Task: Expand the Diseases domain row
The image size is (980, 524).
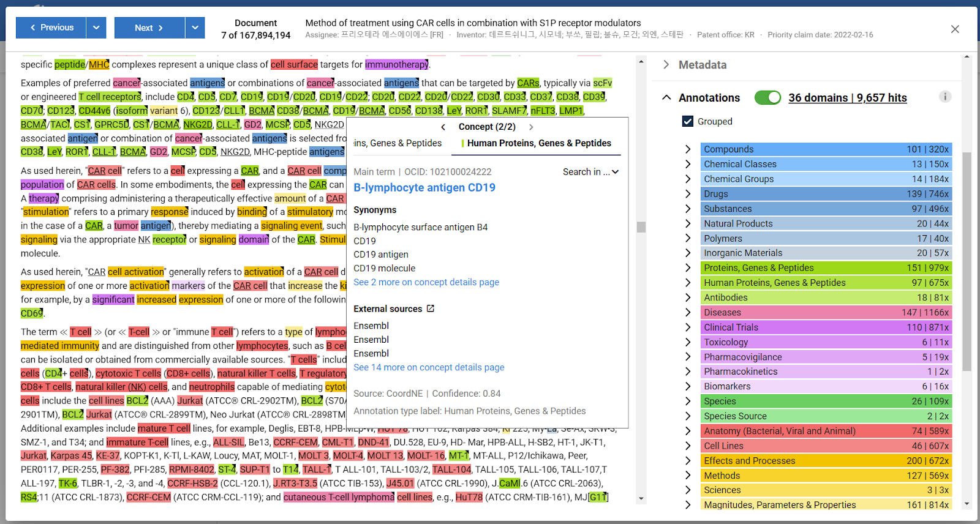Action: [x=688, y=312]
